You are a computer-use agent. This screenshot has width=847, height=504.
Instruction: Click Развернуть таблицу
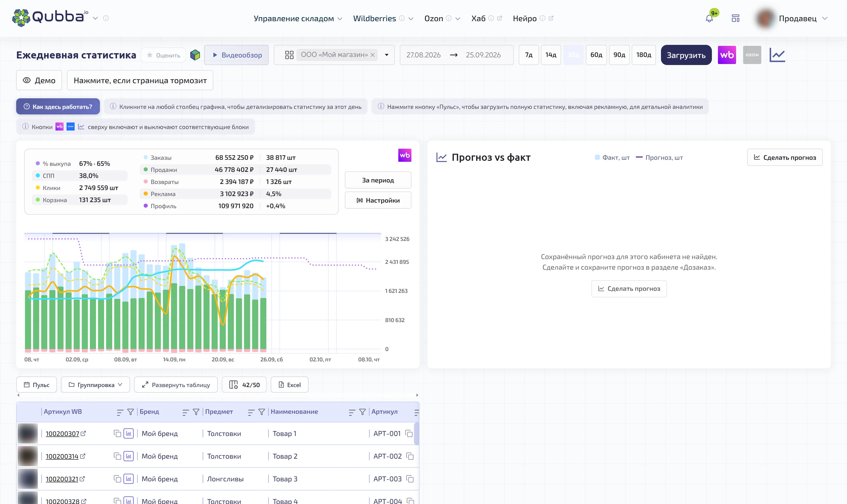(x=176, y=385)
